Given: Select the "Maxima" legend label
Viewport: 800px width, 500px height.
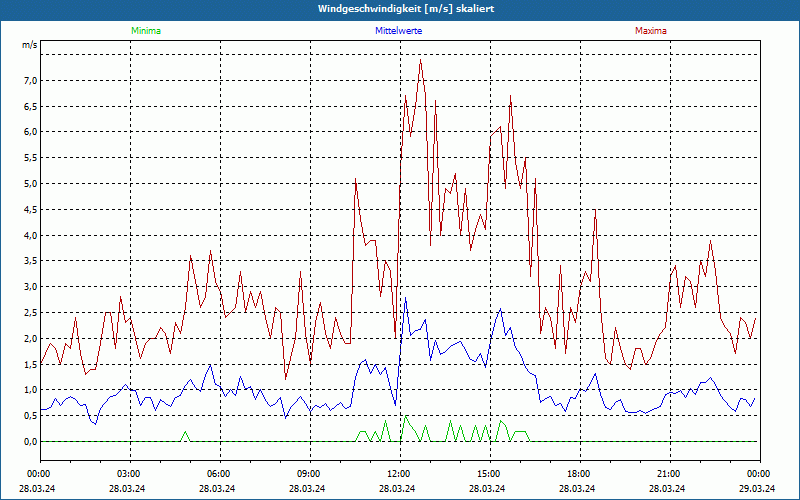Looking at the screenshot, I should [x=650, y=31].
